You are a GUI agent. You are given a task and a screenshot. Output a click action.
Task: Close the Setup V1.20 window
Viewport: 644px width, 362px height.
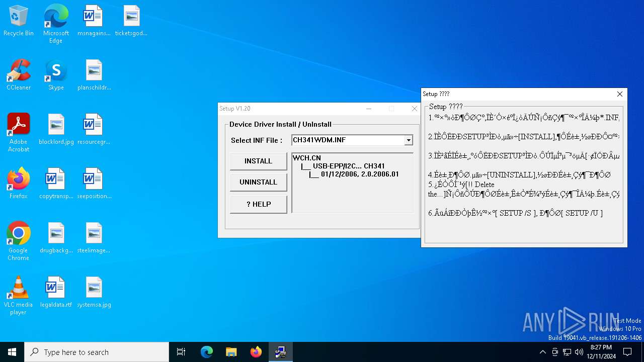point(415,109)
